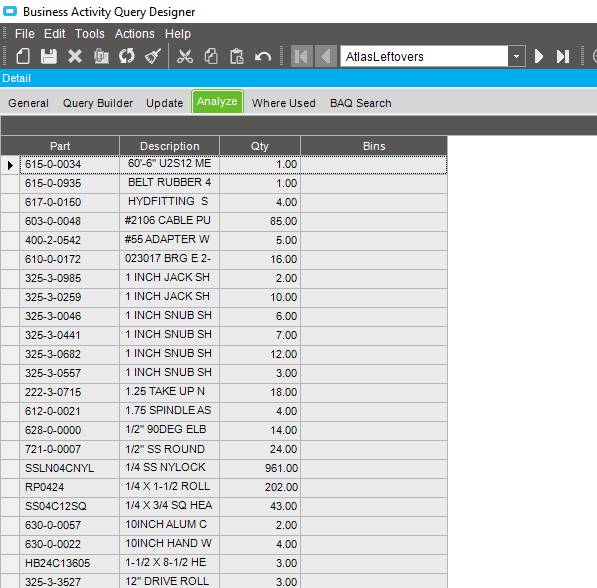The width and height of the screenshot is (597, 588).
Task: Click the Copy toolbar icon
Action: click(211, 57)
